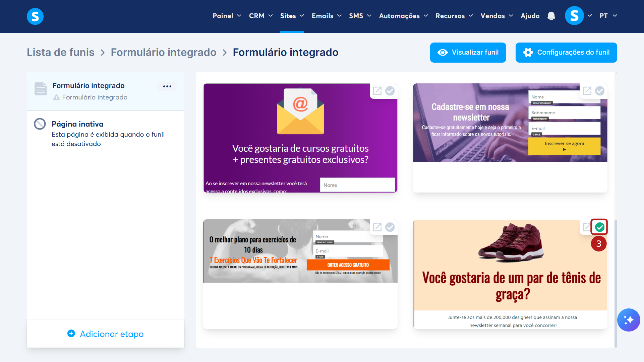644x362 pixels.
Task: Click the Visualizar funil button
Action: pyautogui.click(x=468, y=53)
